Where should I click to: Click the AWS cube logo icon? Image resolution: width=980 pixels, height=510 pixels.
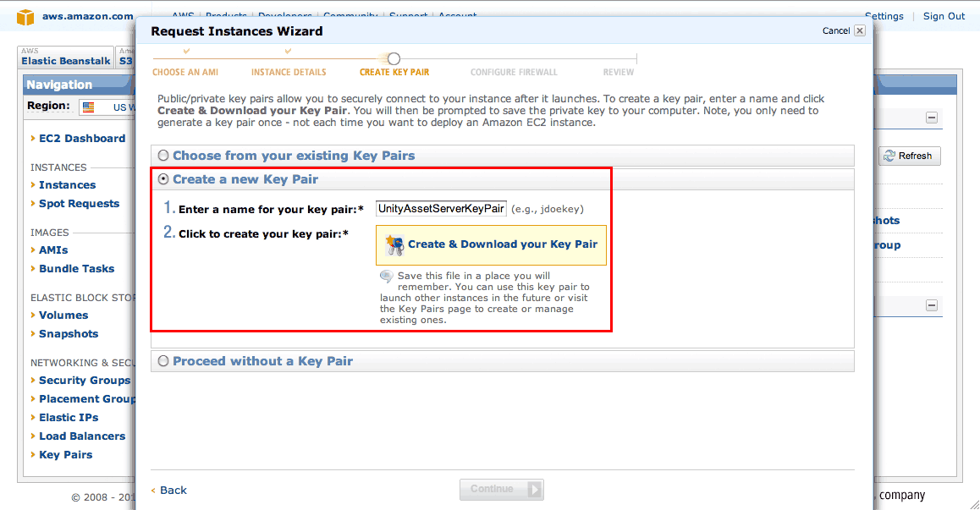(25, 17)
